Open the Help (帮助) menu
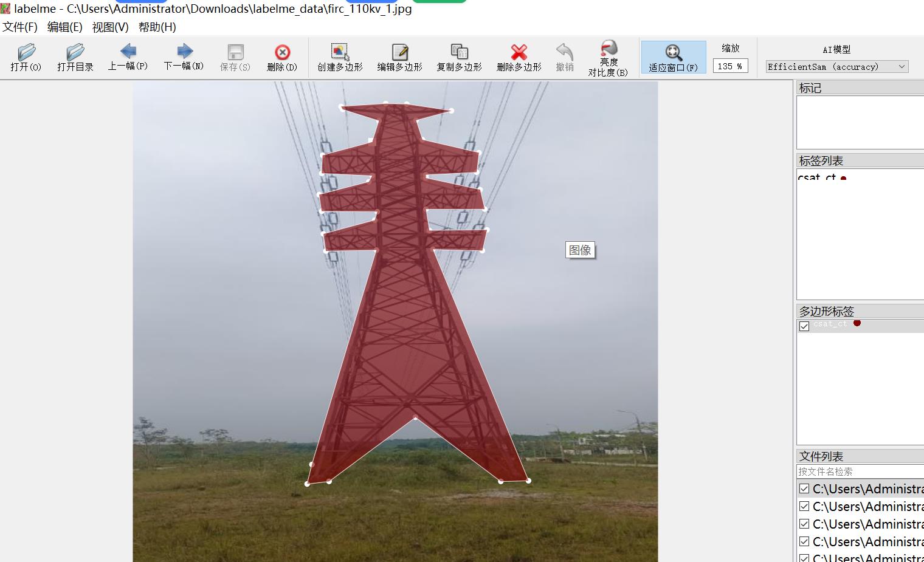Image resolution: width=924 pixels, height=562 pixels. [x=157, y=27]
